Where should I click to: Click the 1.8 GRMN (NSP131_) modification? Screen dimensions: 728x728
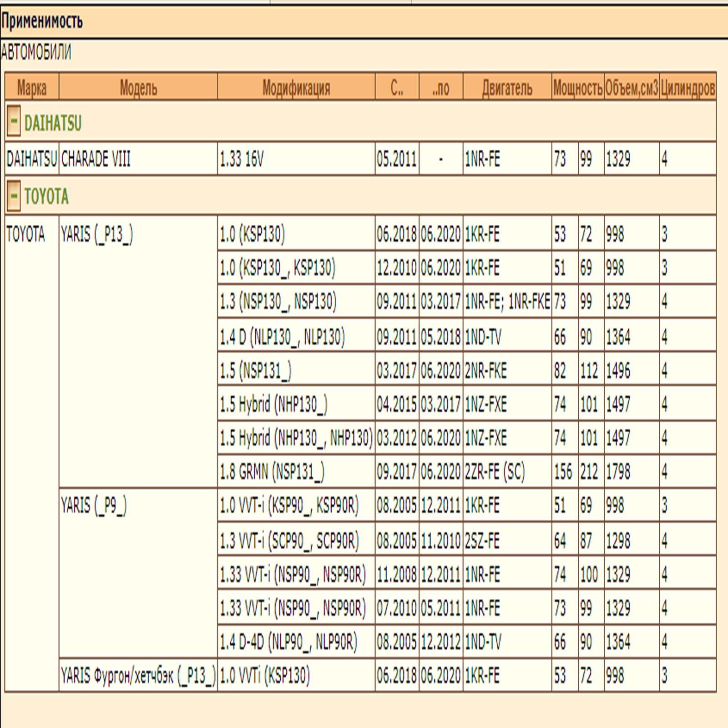tap(272, 472)
